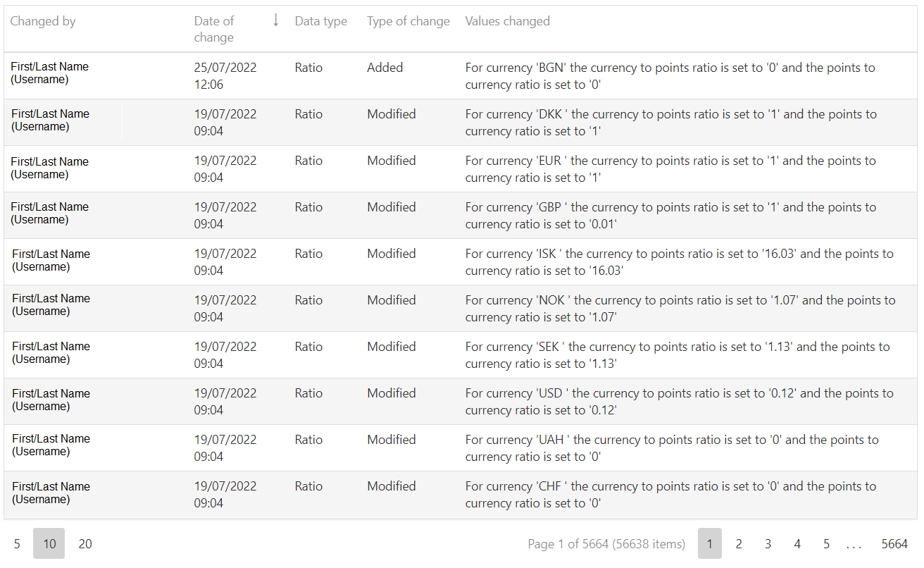
Task: Select the row for currency ISK
Action: point(461,262)
